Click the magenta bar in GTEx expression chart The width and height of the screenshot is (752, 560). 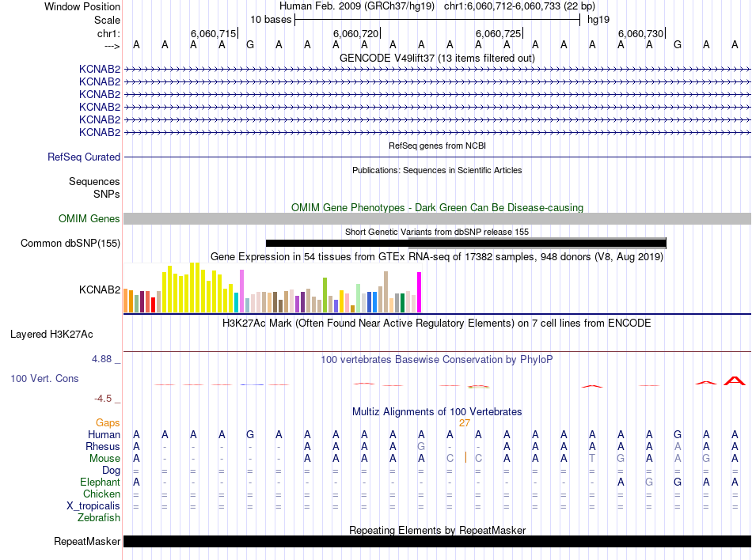click(420, 293)
